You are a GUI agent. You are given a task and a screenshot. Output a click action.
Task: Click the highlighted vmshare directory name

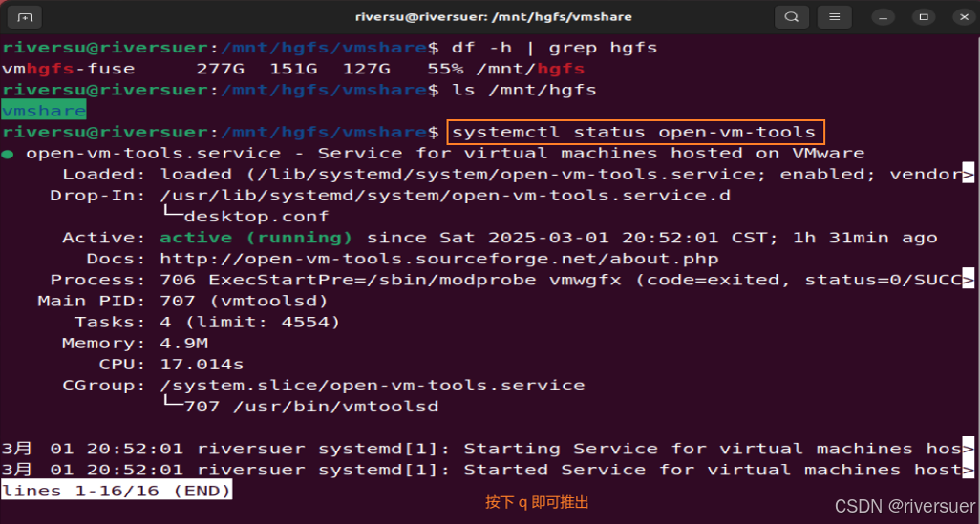(44, 111)
